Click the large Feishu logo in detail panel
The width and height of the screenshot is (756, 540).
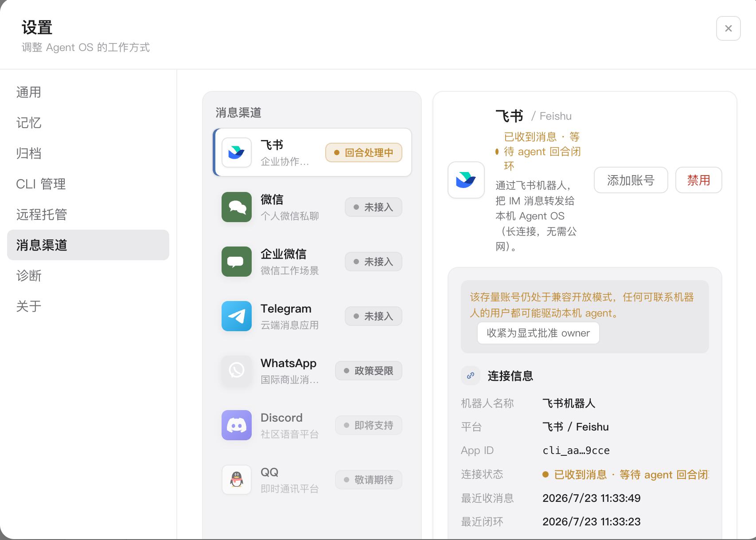click(x=466, y=180)
